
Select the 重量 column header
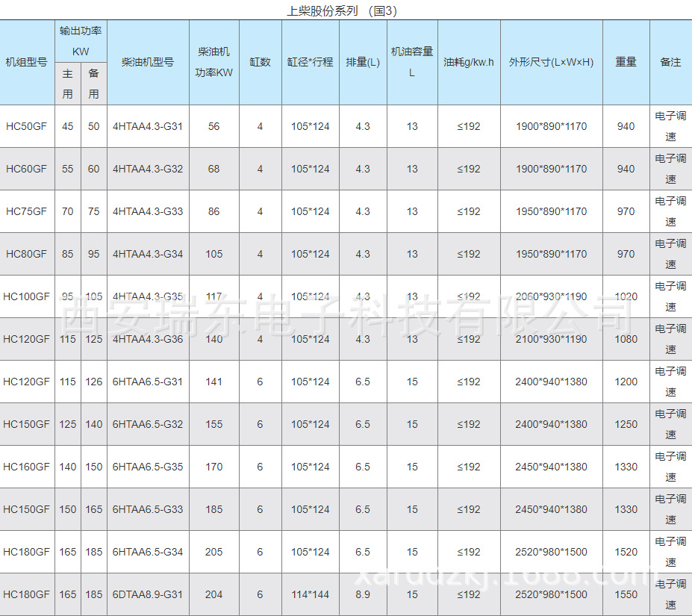[x=626, y=62]
